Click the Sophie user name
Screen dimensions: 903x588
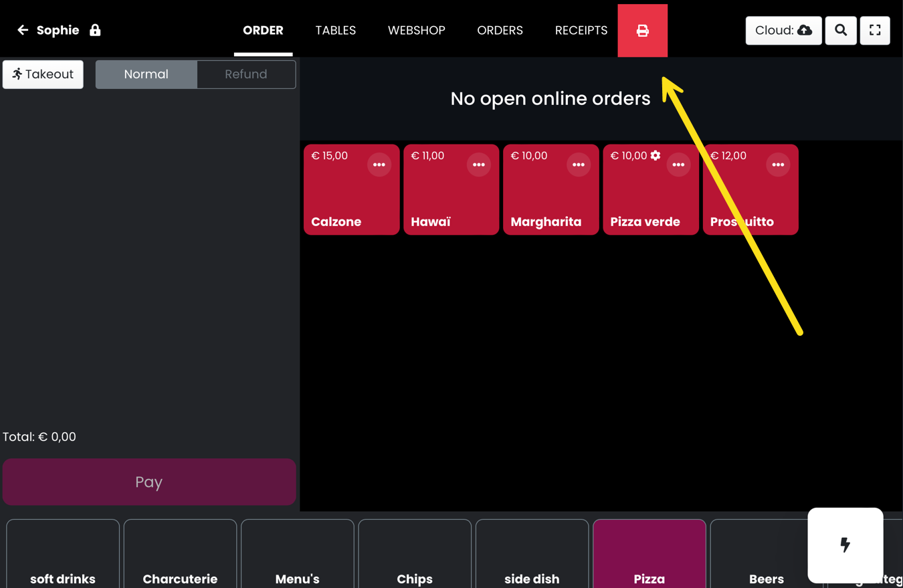pos(58,30)
